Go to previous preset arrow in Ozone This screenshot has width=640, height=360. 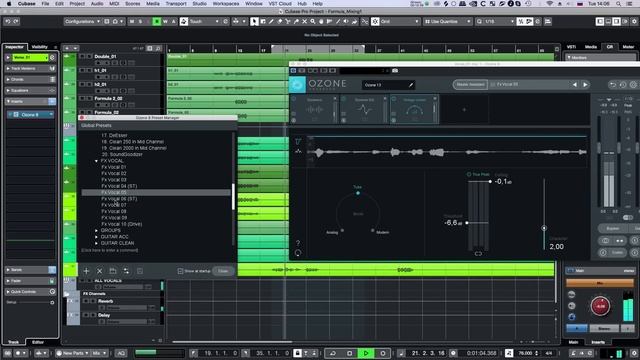point(575,84)
